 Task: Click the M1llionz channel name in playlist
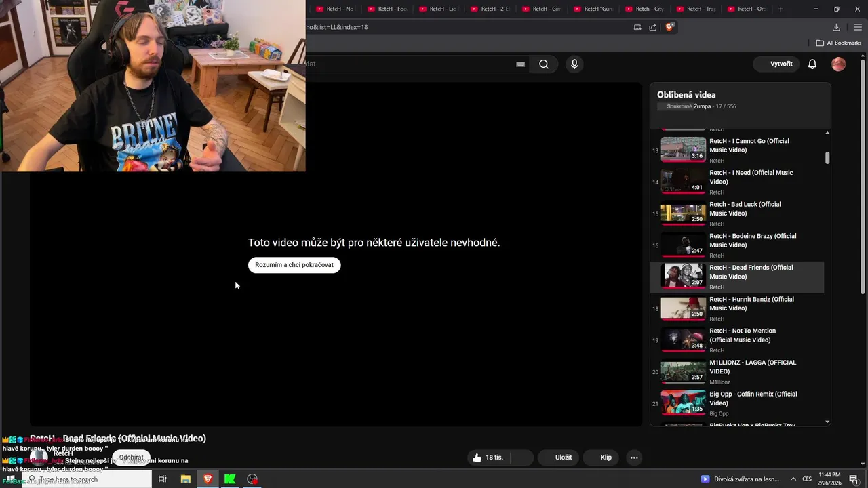[719, 382]
